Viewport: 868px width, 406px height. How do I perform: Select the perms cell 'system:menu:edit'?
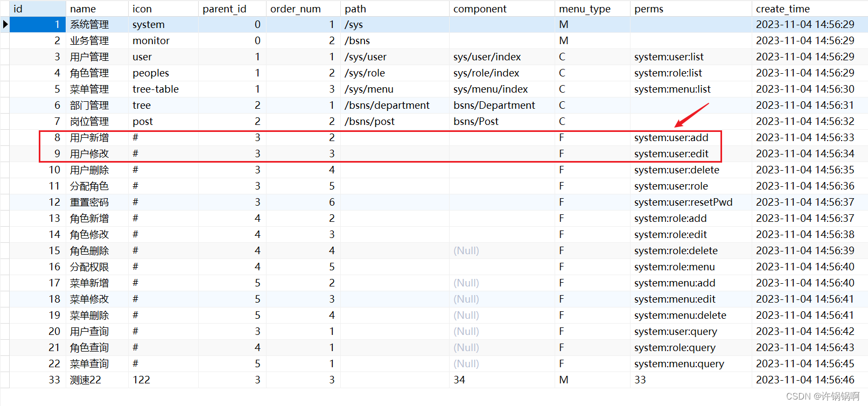[x=691, y=299]
